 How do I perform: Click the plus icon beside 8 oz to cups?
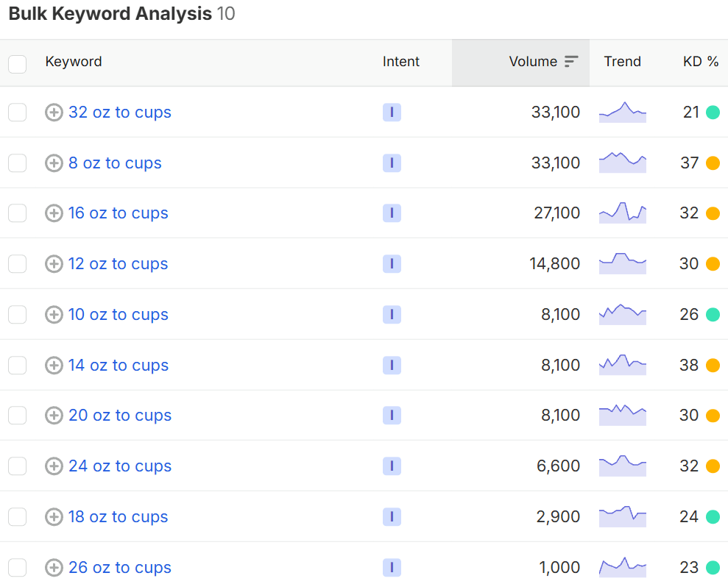[x=54, y=163]
